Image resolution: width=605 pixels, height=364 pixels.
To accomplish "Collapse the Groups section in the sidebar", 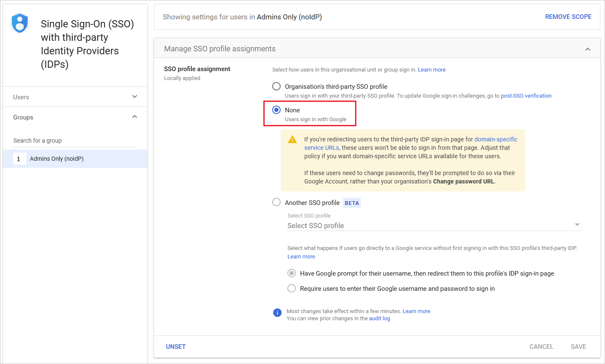I will pos(134,117).
